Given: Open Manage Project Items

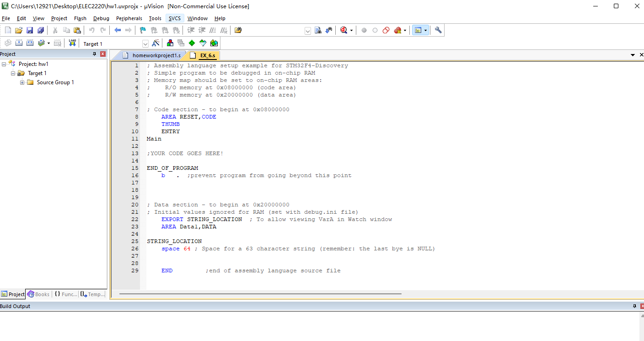Looking at the screenshot, I should click(170, 43).
